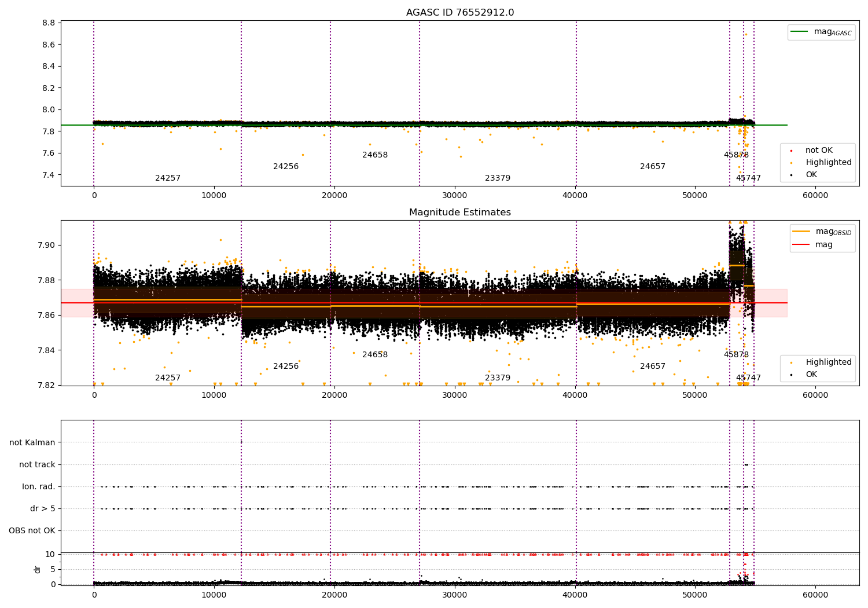Click the 60000 x-axis tick in top plot
This screenshot has width=868, height=608.
[815, 196]
